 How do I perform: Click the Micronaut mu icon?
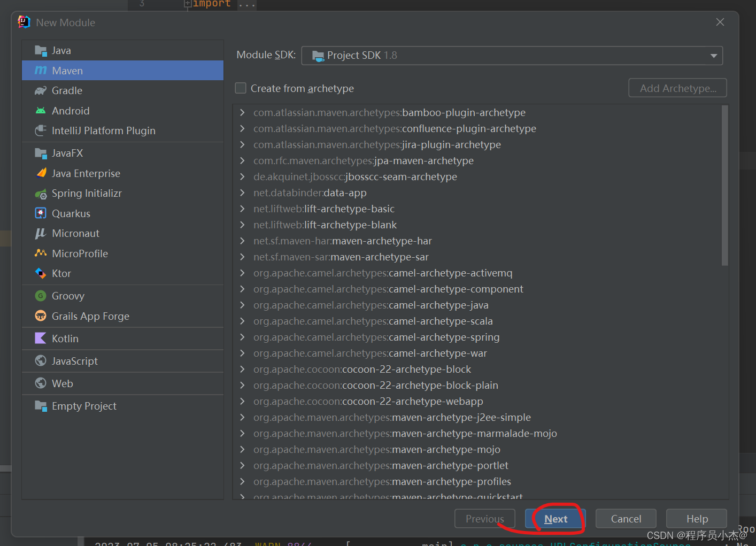[41, 233]
